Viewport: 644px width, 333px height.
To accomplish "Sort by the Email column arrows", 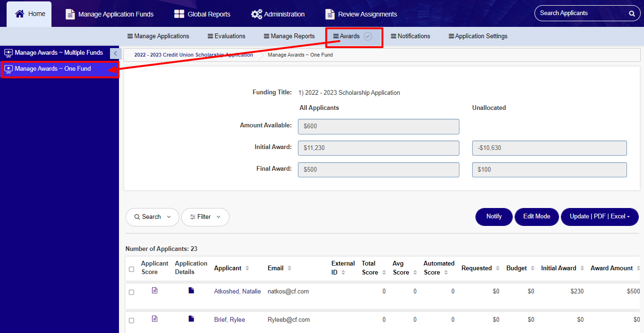I will (289, 268).
